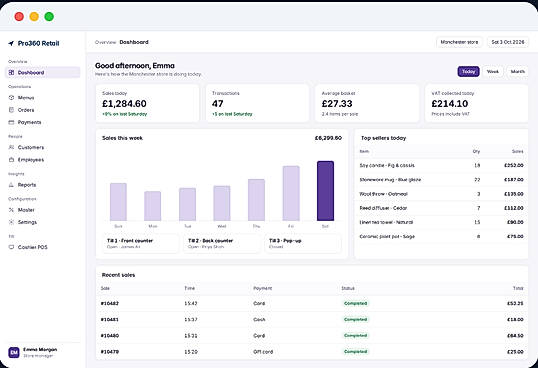This screenshot has height=368, width=538.
Task: Select the Friday bar in sales chart
Action: (291, 193)
